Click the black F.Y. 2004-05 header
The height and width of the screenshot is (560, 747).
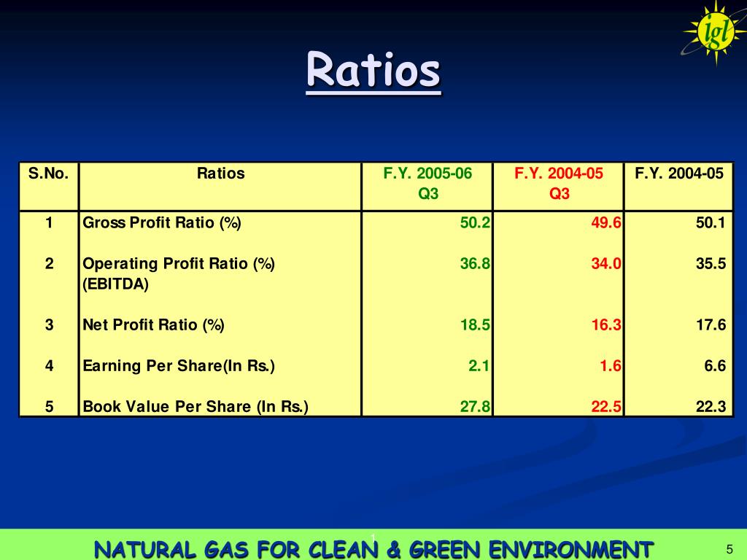pyautogui.click(x=679, y=174)
